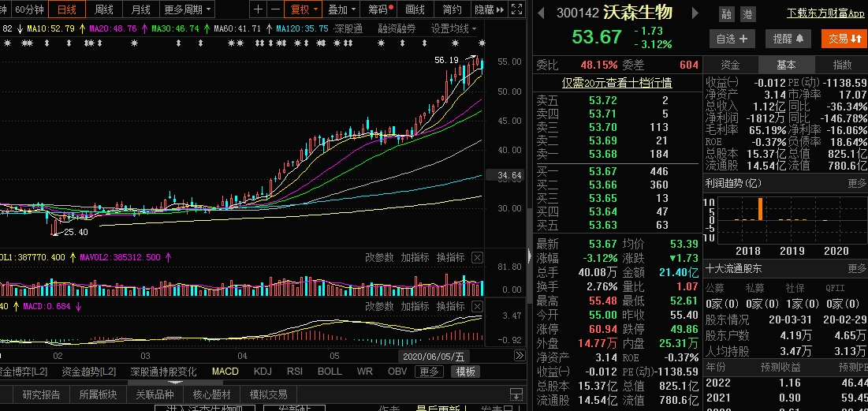Go to previous stock with left arrow
Viewport: 868px width, 411px height.
click(542, 13)
